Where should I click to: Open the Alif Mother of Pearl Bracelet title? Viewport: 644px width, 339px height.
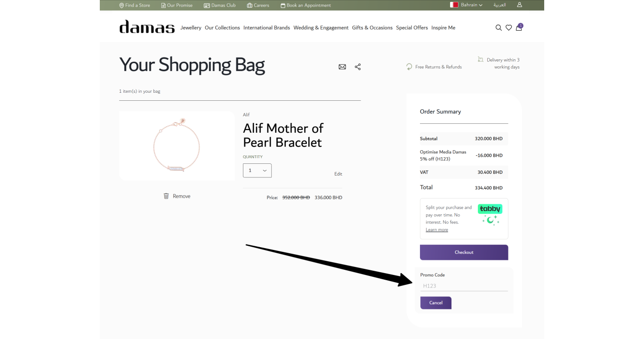(x=283, y=135)
